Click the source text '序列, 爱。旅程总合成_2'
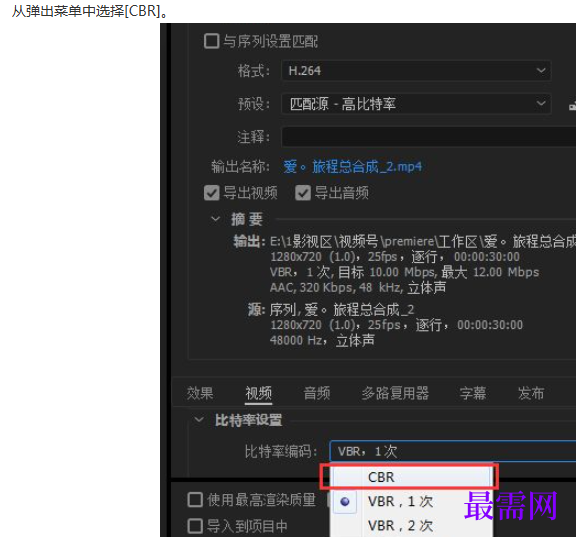 342,310
